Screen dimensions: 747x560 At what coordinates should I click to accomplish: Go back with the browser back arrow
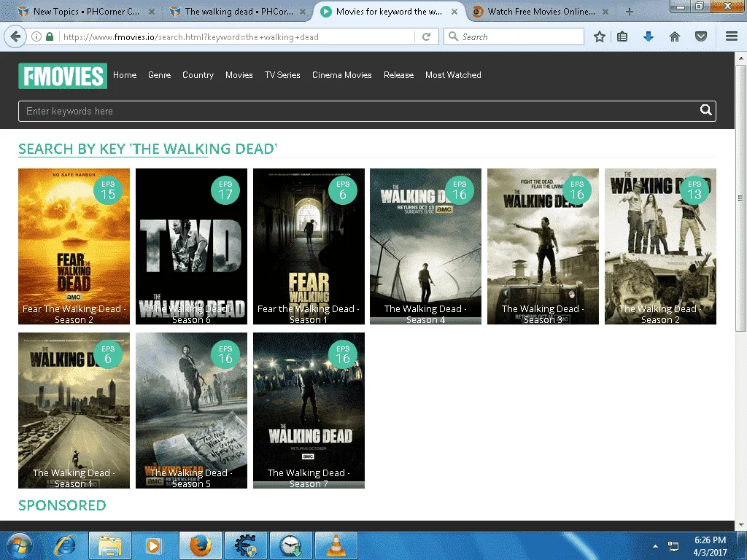[x=15, y=36]
